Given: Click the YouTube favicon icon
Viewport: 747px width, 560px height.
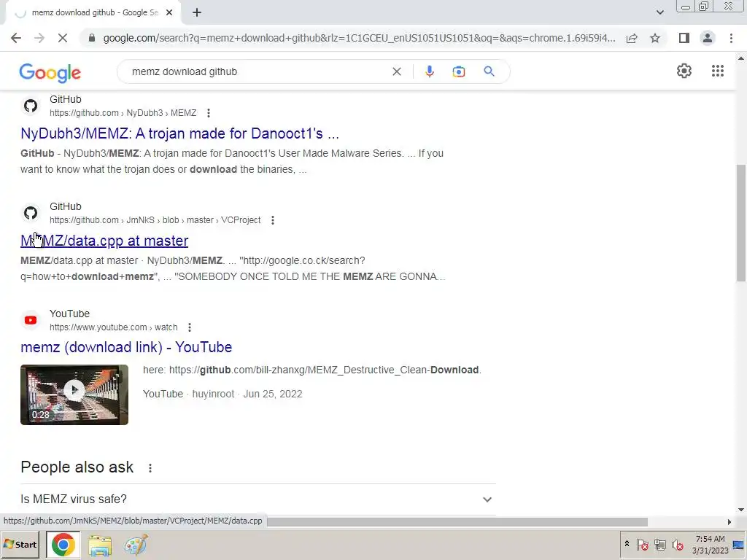Looking at the screenshot, I should pos(31,320).
